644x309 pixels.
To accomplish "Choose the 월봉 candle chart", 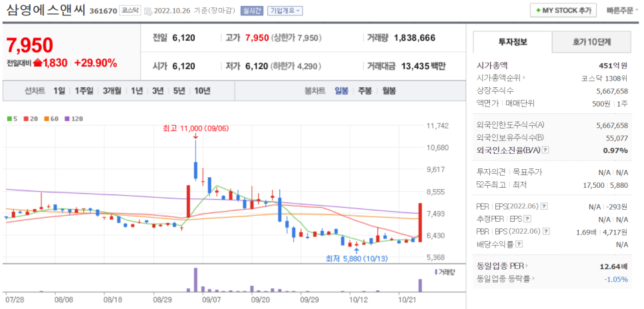I will pos(389,91).
